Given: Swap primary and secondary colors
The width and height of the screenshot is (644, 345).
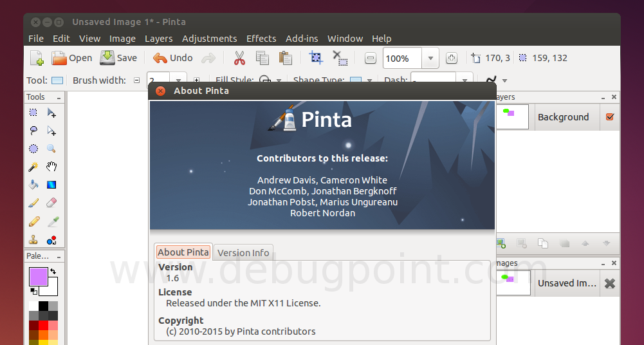Looking at the screenshot, I should coord(53,272).
